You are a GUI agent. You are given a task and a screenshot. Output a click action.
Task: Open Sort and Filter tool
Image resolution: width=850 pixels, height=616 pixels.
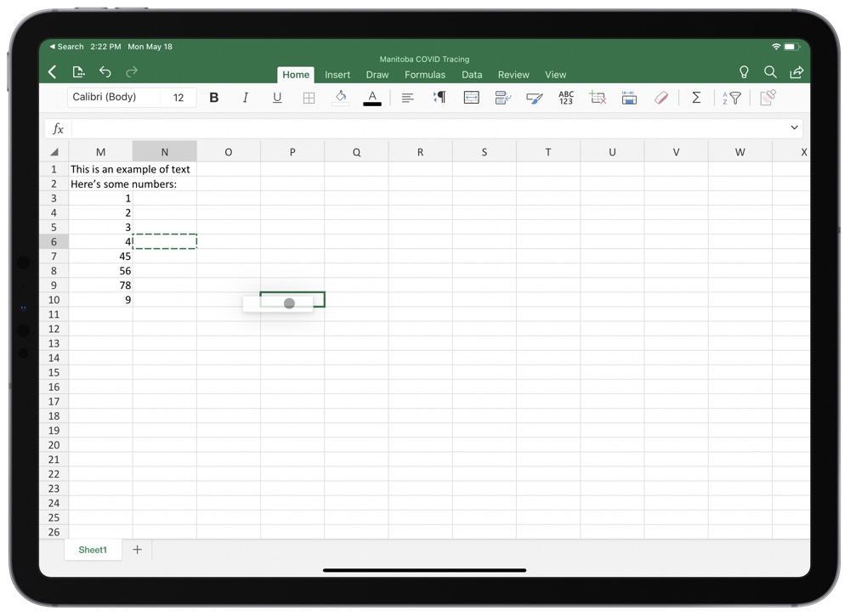click(732, 98)
